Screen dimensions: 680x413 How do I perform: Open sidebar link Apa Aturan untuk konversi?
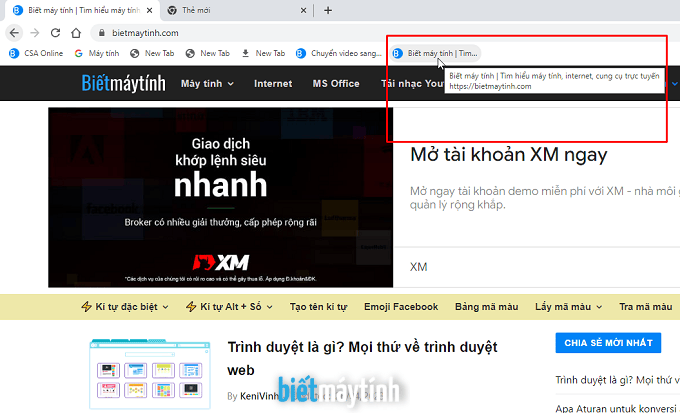click(x=618, y=408)
